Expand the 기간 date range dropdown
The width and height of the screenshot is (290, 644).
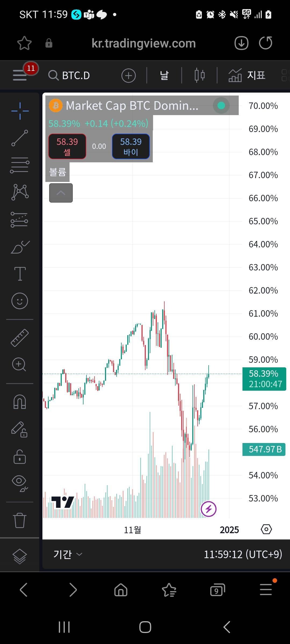tap(68, 554)
